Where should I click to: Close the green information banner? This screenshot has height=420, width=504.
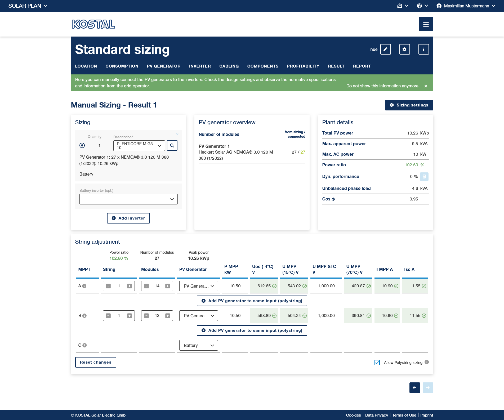tap(426, 86)
